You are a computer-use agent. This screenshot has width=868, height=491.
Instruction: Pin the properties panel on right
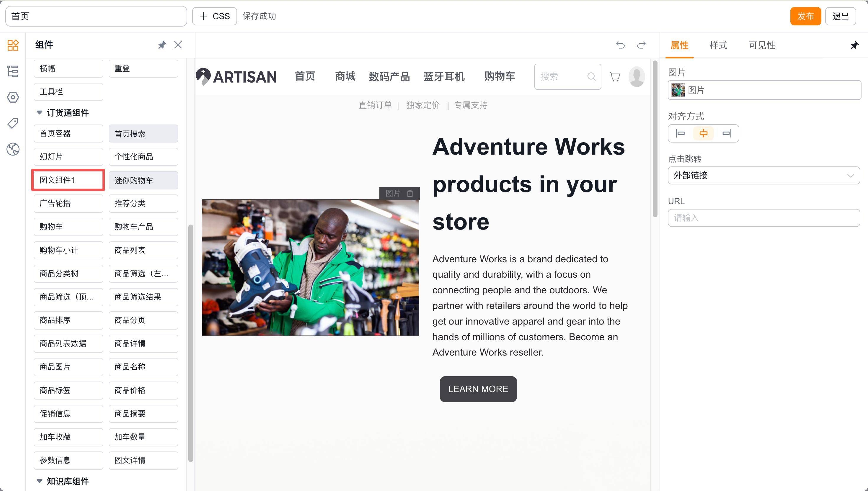(854, 45)
